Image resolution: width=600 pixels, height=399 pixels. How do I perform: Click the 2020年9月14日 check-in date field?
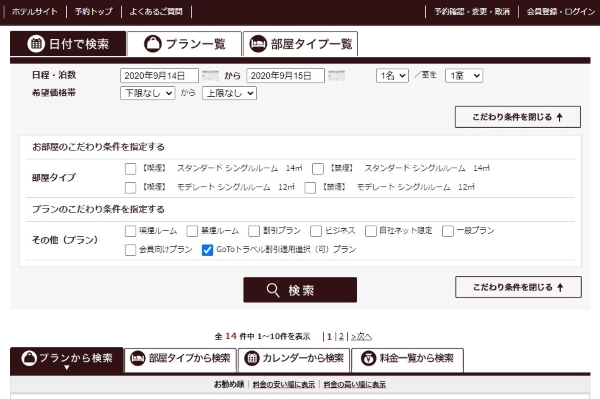pos(159,76)
